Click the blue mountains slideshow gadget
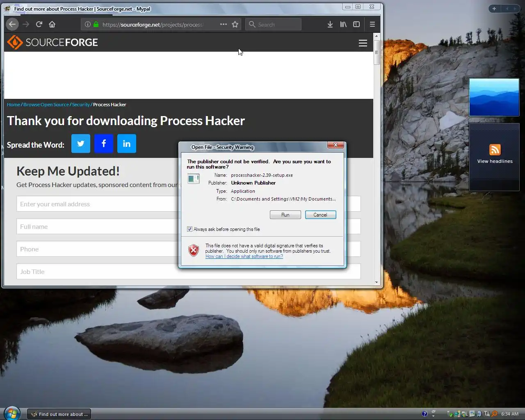This screenshot has height=420, width=525. pos(494,97)
